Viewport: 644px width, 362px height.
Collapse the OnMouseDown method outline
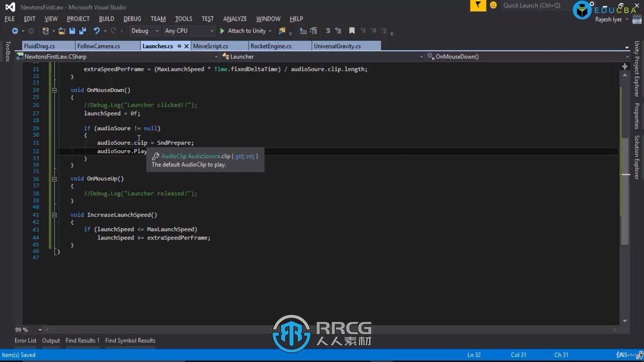point(54,90)
